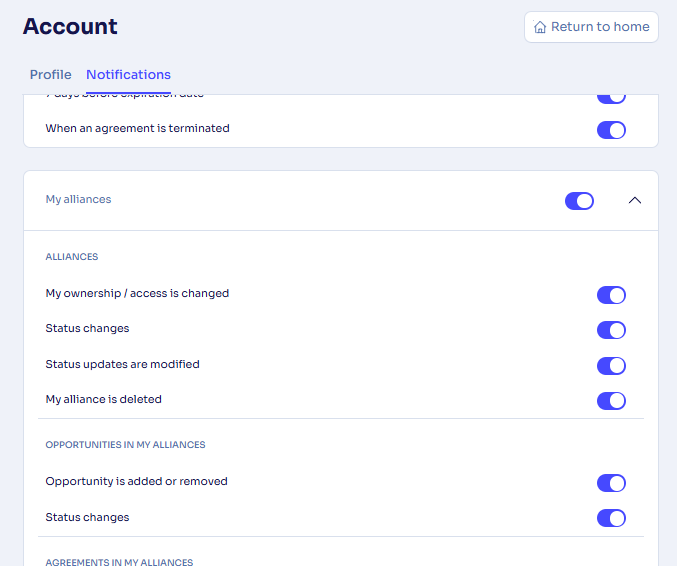Toggle Status changes under Opportunities section
Image resolution: width=677 pixels, height=566 pixels.
coord(611,518)
